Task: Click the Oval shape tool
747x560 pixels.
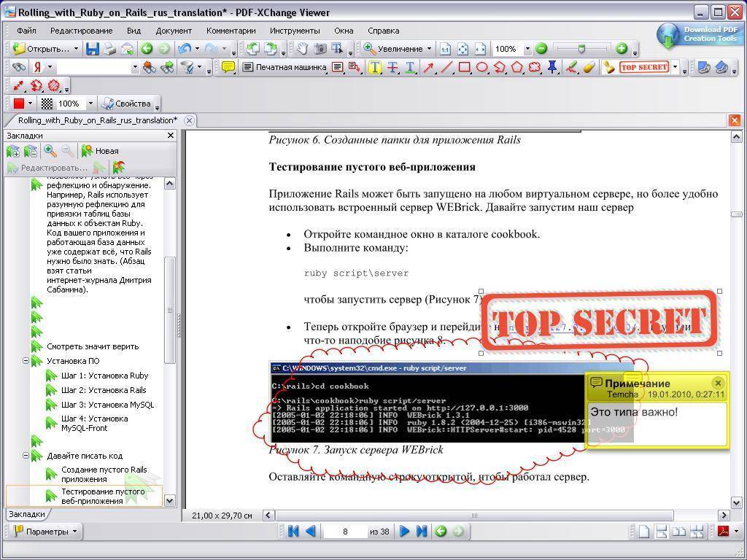Action: point(481,68)
